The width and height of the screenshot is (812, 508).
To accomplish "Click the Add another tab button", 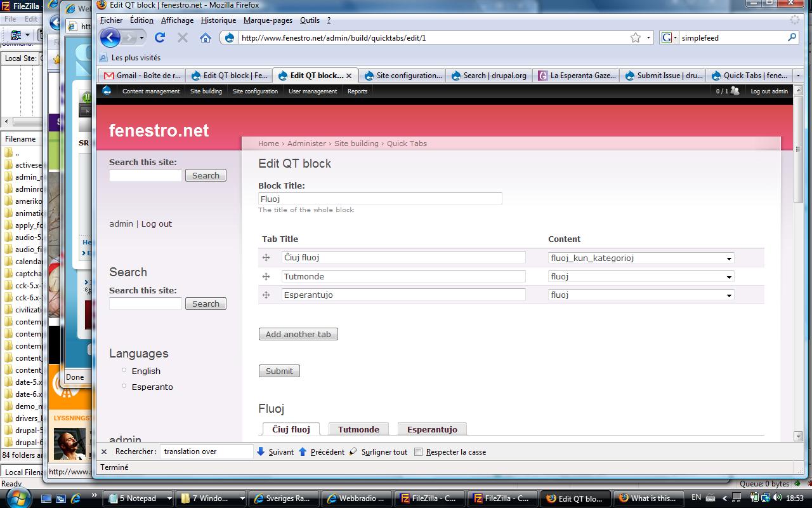I will click(298, 334).
